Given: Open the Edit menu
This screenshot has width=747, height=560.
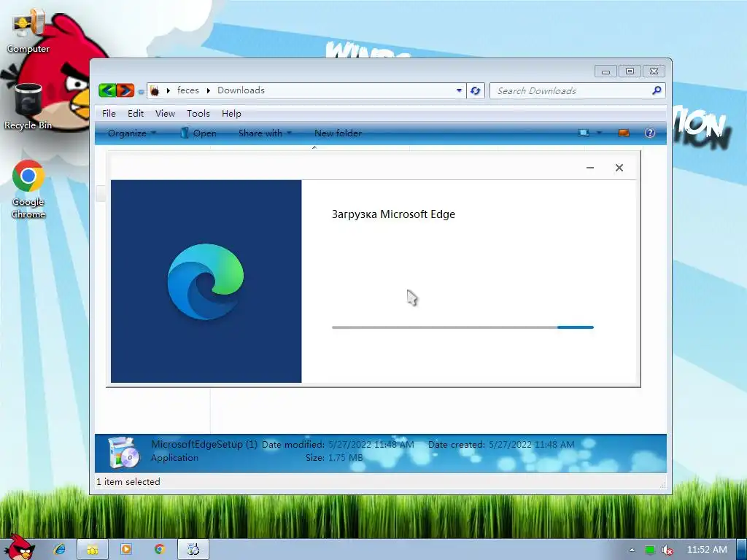Looking at the screenshot, I should pyautogui.click(x=135, y=113).
